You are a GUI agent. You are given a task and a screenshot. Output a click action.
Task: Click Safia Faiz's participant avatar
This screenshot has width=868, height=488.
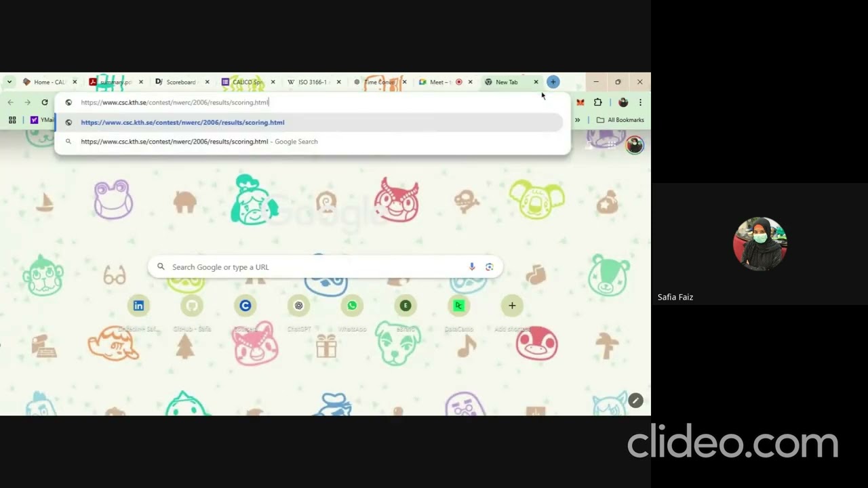coord(759,244)
